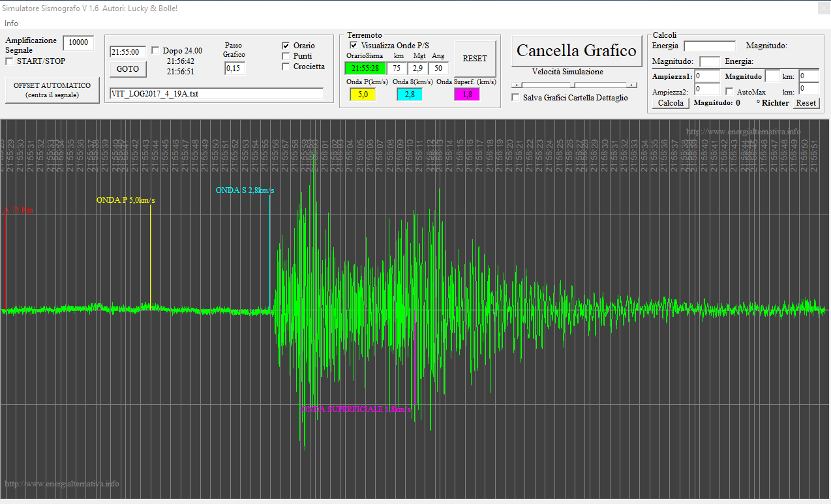Image resolution: width=831 pixels, height=504 pixels.
Task: Click the Terremoto RESET button
Action: click(x=475, y=59)
